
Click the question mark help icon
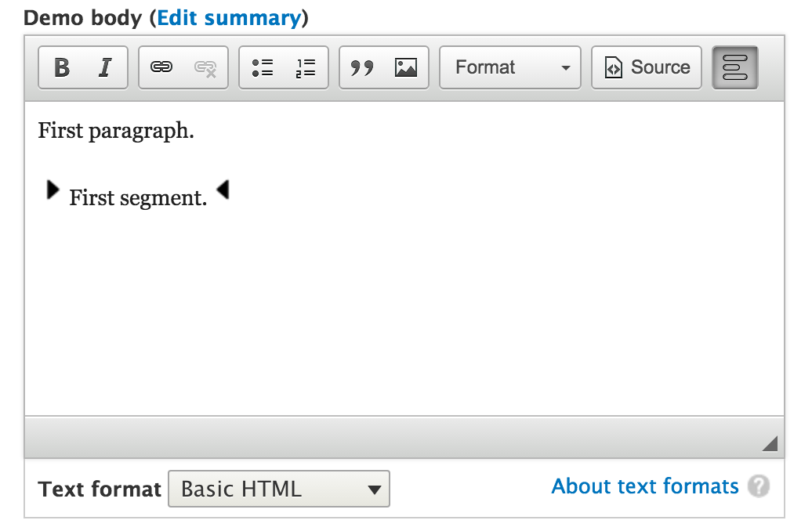[x=759, y=486]
